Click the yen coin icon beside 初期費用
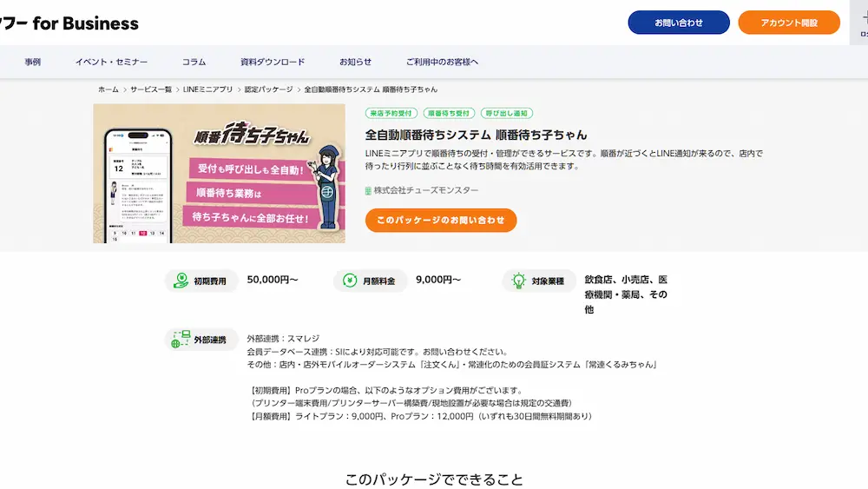Image resolution: width=868 pixels, height=489 pixels. 181,281
